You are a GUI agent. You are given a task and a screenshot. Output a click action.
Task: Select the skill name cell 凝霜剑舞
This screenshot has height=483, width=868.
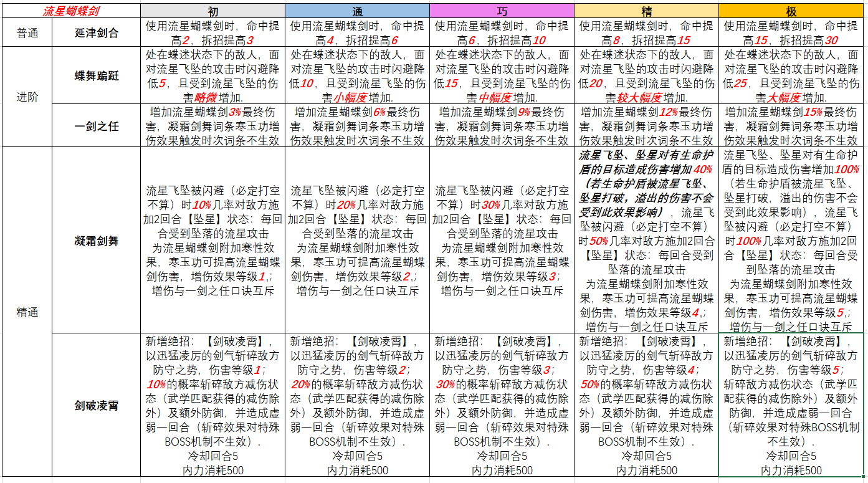pyautogui.click(x=97, y=240)
